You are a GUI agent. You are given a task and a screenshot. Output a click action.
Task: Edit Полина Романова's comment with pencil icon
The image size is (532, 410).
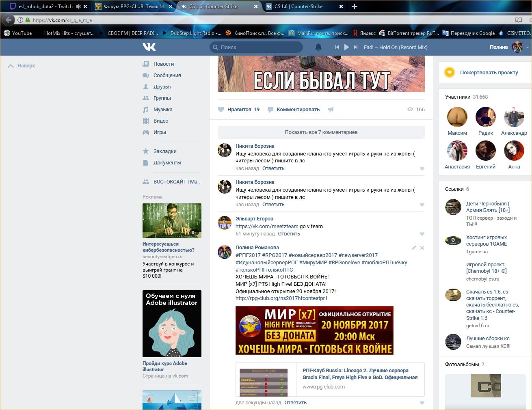tap(414, 248)
